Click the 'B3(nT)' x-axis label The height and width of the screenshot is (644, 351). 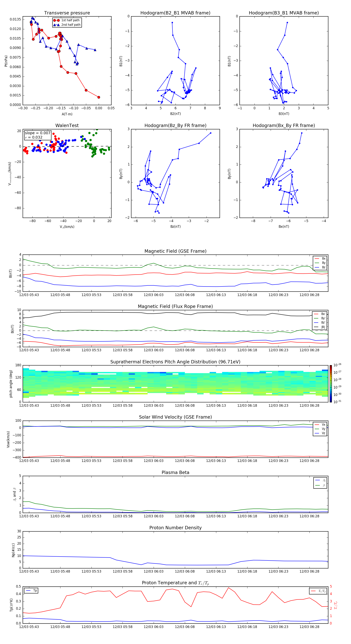[284, 114]
